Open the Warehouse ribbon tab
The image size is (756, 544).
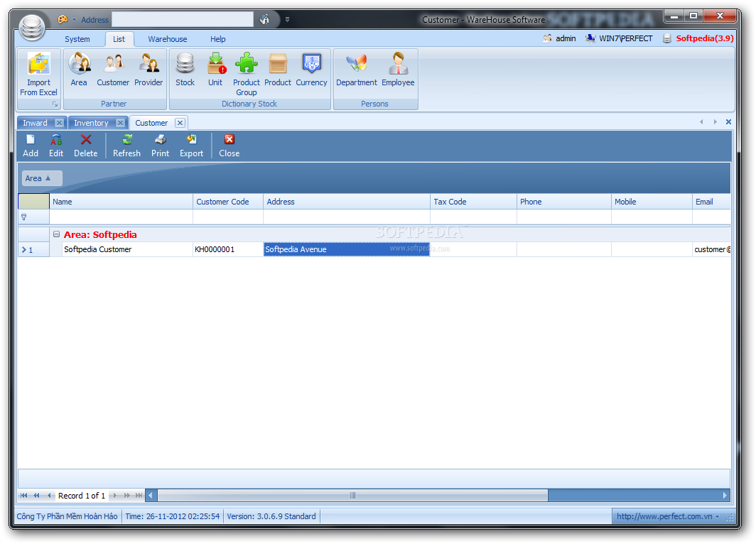[167, 39]
